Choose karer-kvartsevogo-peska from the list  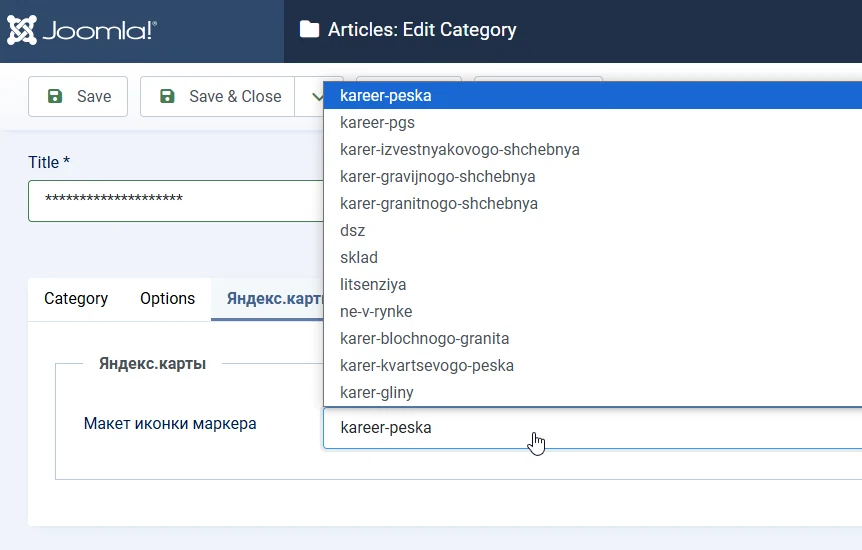[x=426, y=366]
